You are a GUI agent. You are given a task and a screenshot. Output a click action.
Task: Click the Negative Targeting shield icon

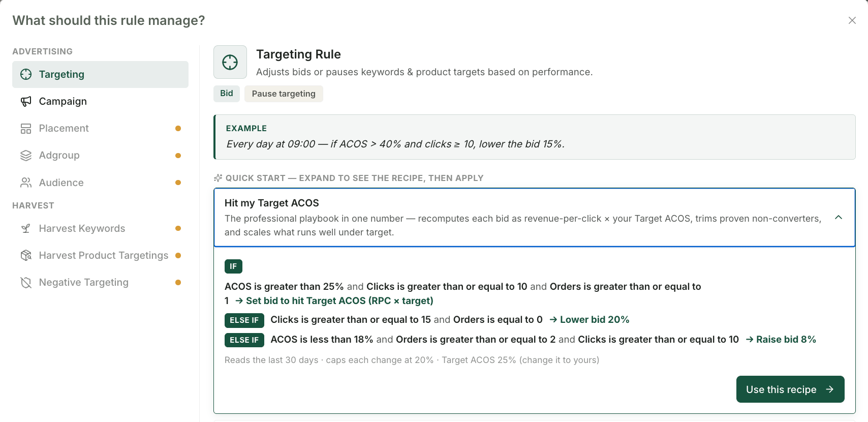click(26, 282)
